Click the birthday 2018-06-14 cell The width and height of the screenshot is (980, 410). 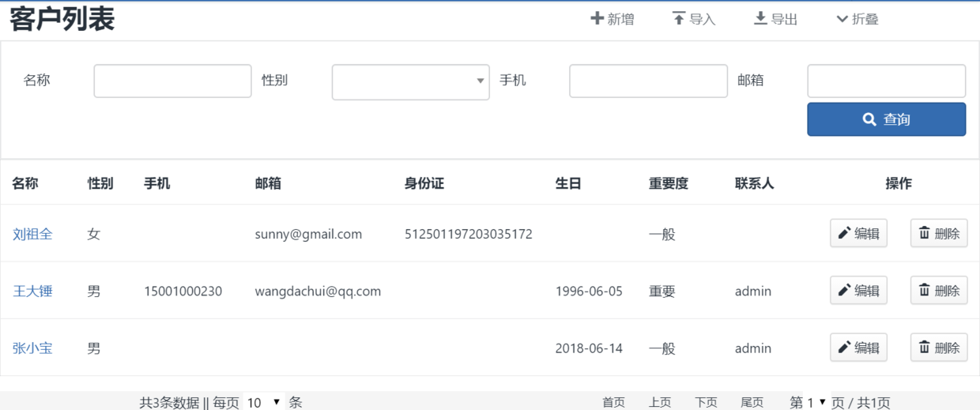[589, 348]
